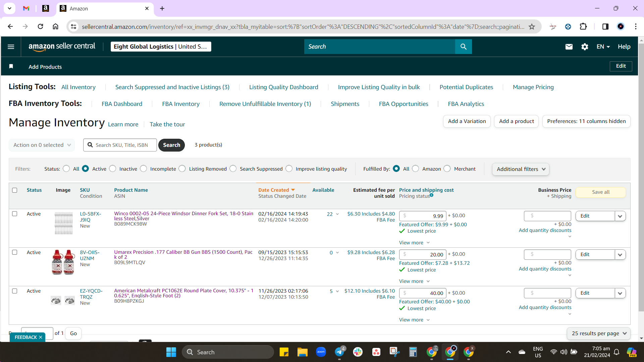
Task: Click the magnifier search button in header
Action: (463, 47)
